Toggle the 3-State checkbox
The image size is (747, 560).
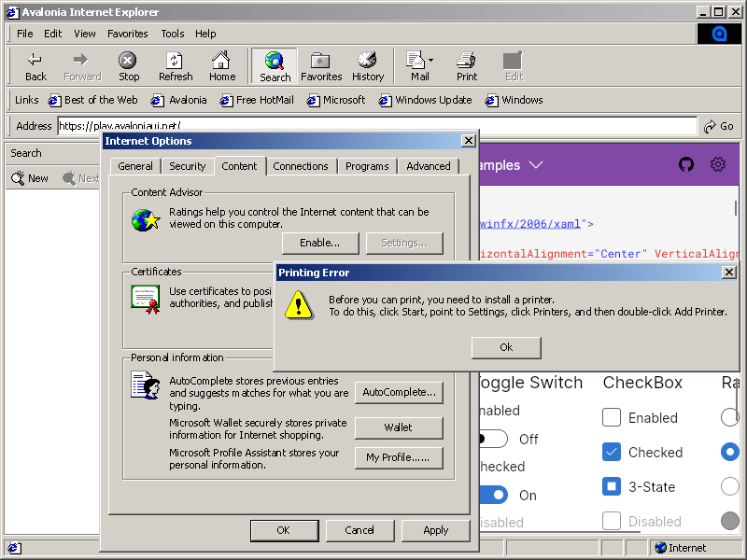coord(612,486)
